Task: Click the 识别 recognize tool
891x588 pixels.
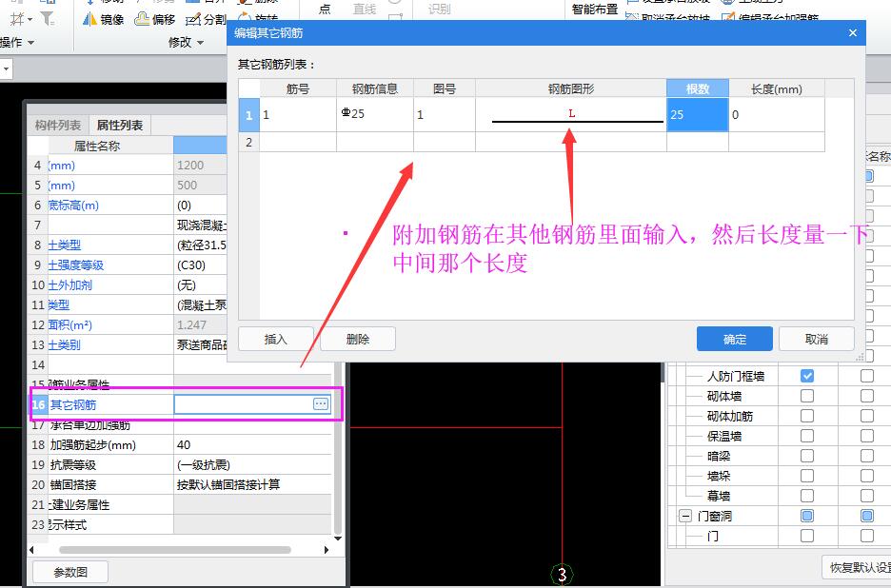Action: (439, 9)
